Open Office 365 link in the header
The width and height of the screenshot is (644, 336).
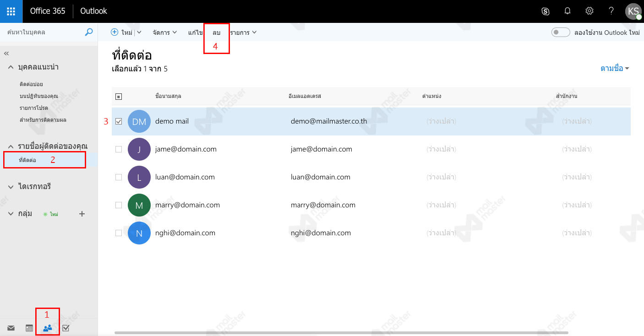point(48,11)
